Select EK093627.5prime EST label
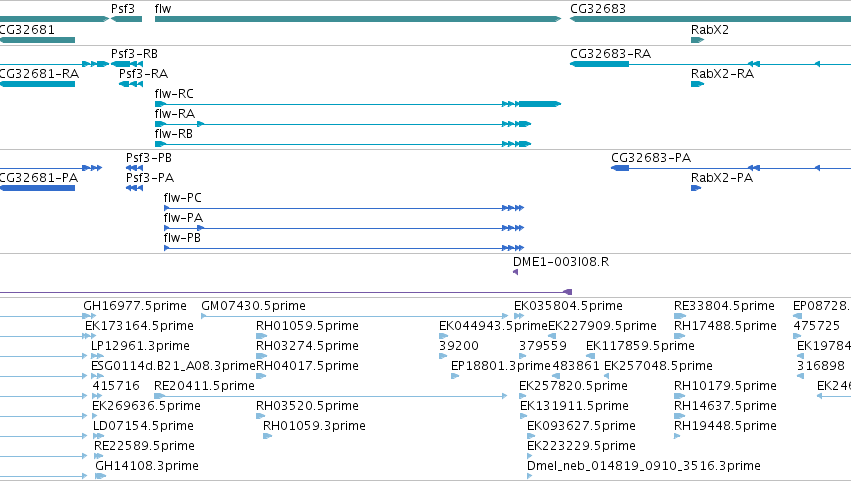This screenshot has height=481, width=851. [581, 427]
